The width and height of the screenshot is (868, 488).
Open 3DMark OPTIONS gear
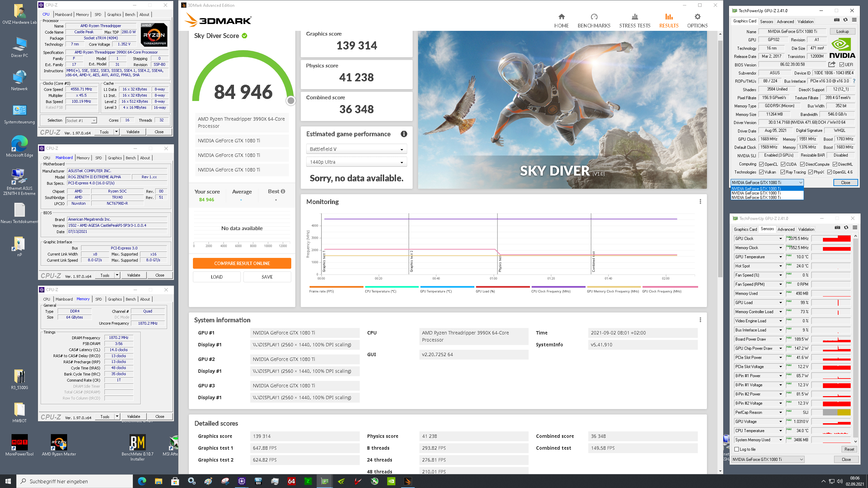point(697,21)
